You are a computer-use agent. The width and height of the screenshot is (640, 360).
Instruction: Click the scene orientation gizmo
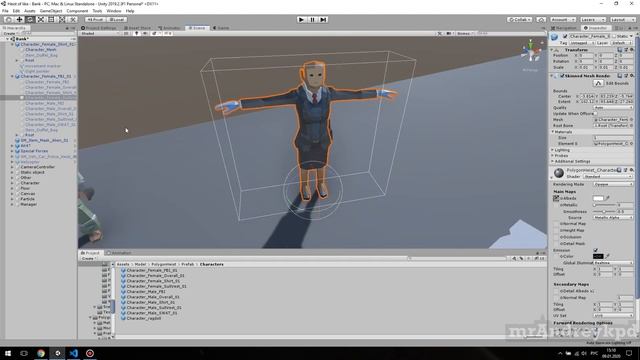coord(531,52)
